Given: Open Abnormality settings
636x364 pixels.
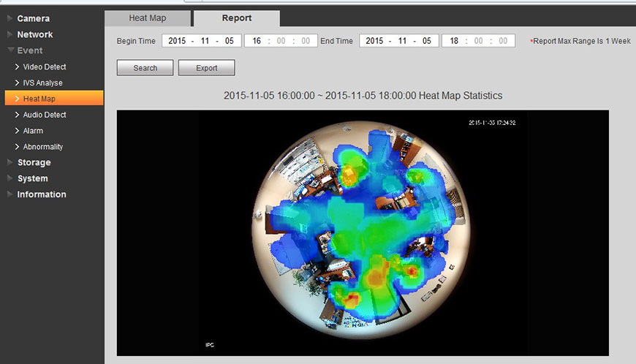Looking at the screenshot, I should [x=42, y=147].
